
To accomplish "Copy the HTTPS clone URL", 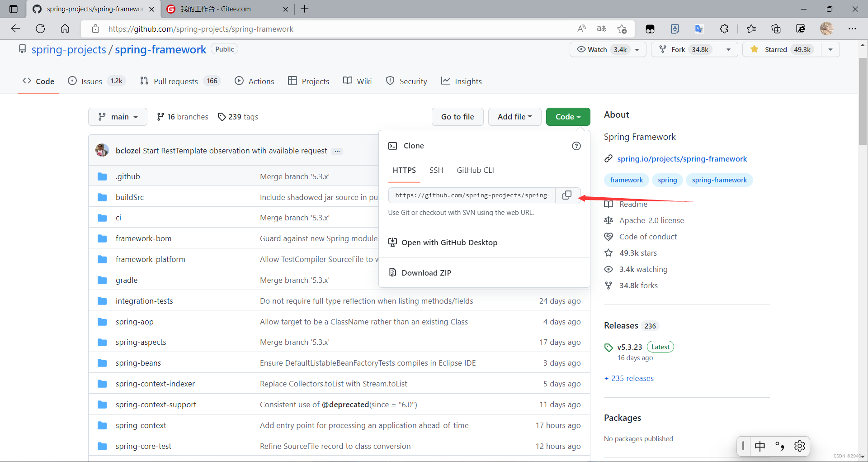I will pos(567,195).
